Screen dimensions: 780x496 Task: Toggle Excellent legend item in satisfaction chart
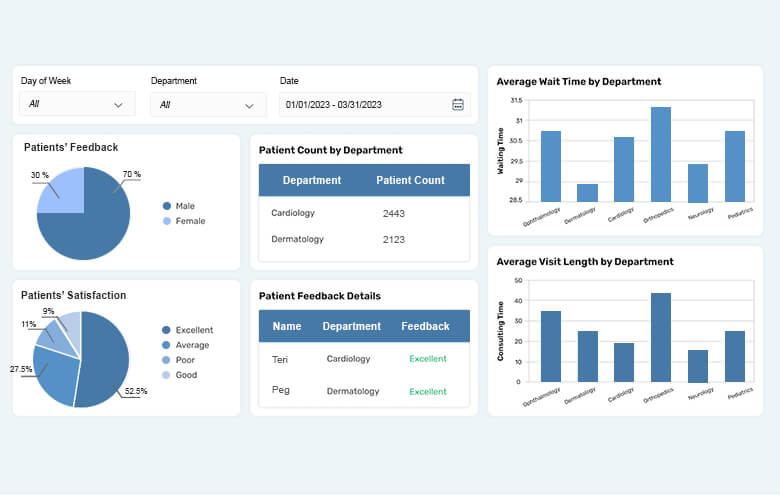192,330
